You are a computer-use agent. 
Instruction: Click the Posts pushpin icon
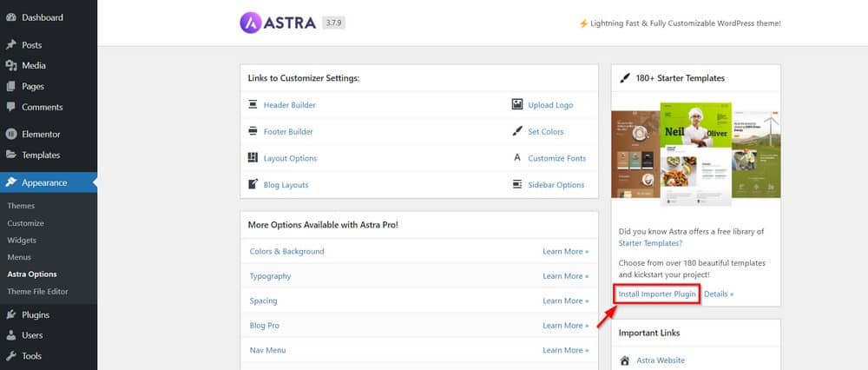pos(10,45)
